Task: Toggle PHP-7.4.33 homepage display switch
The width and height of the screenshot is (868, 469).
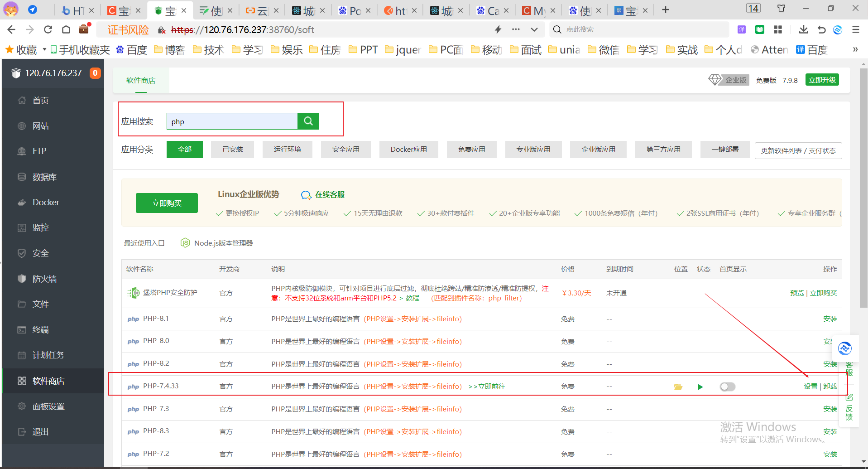Action: coord(728,387)
